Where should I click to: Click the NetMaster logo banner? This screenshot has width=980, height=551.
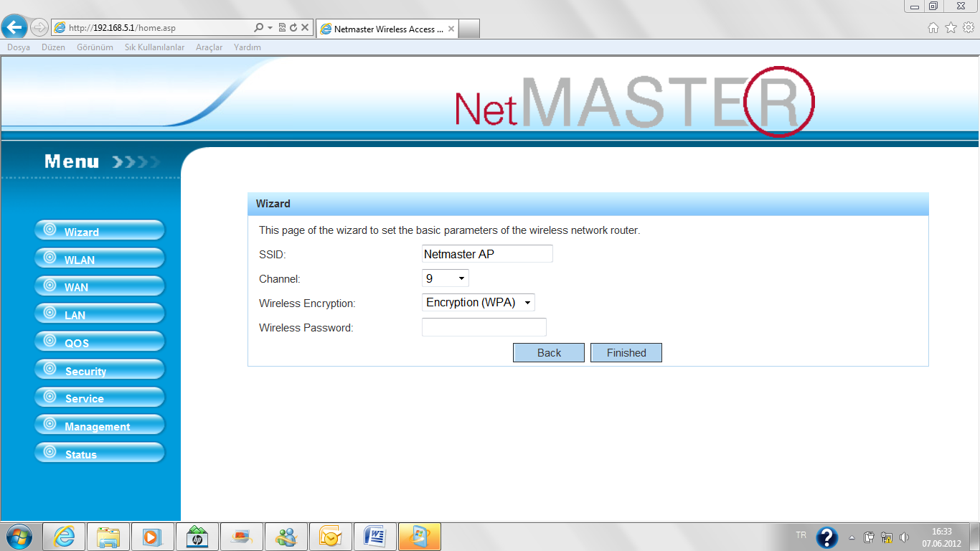(x=635, y=101)
